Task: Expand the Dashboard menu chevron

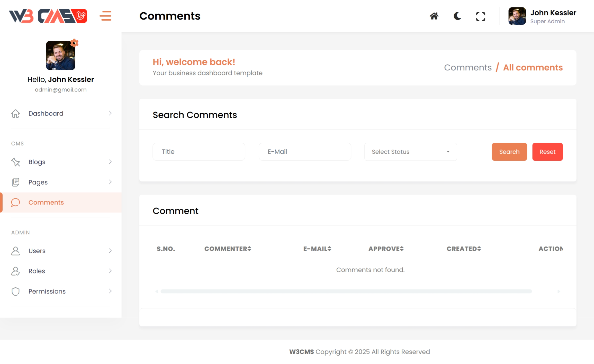Action: click(110, 113)
